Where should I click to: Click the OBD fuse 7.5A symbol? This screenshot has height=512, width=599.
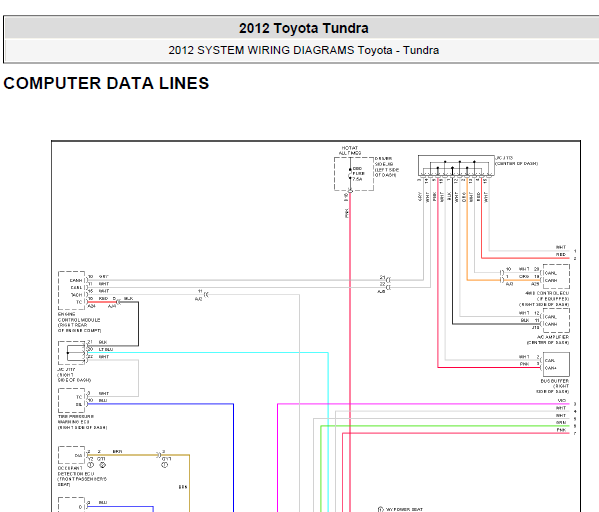pos(350,174)
